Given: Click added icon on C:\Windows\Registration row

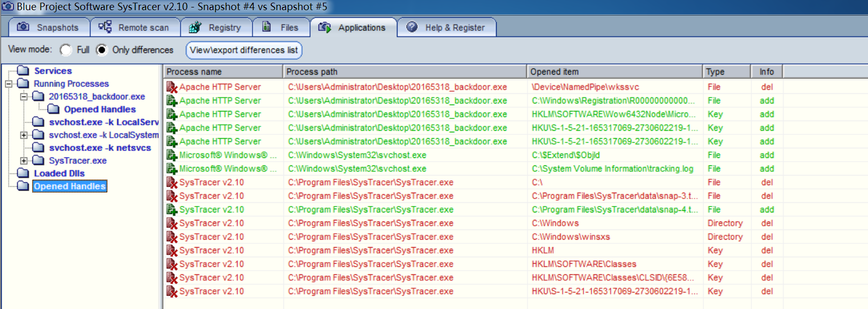Looking at the screenshot, I should point(172,101).
